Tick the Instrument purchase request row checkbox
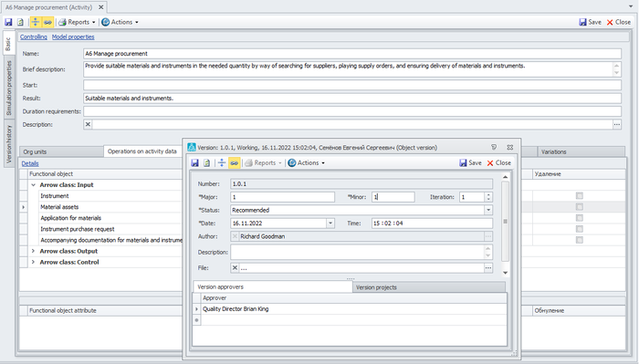The height and width of the screenshot is (364, 639). [580, 229]
